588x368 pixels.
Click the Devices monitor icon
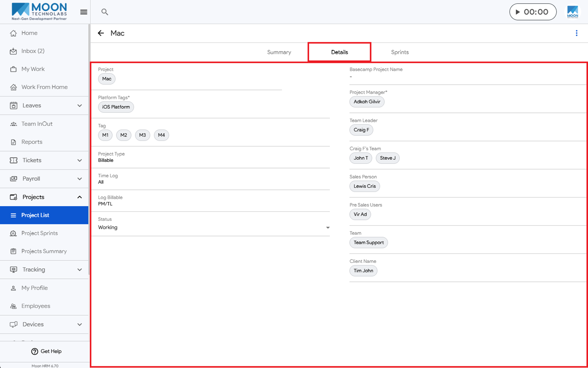tap(13, 324)
